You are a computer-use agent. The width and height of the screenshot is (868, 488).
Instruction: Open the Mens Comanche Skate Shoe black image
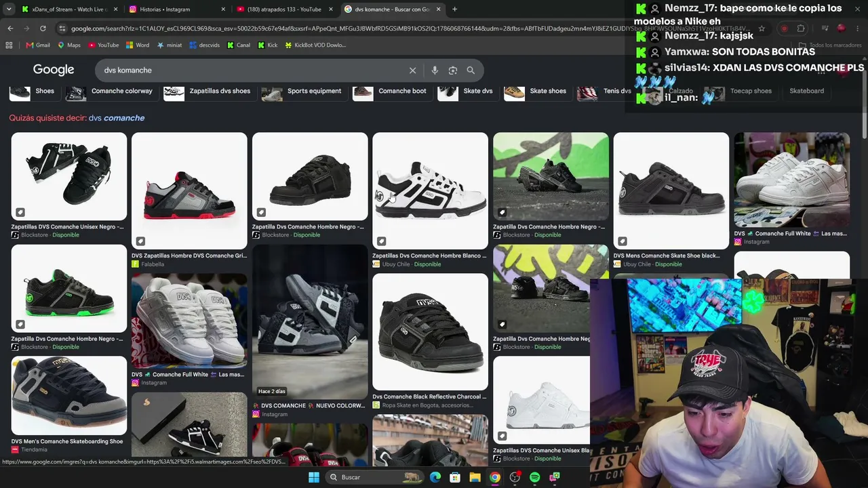tap(671, 190)
